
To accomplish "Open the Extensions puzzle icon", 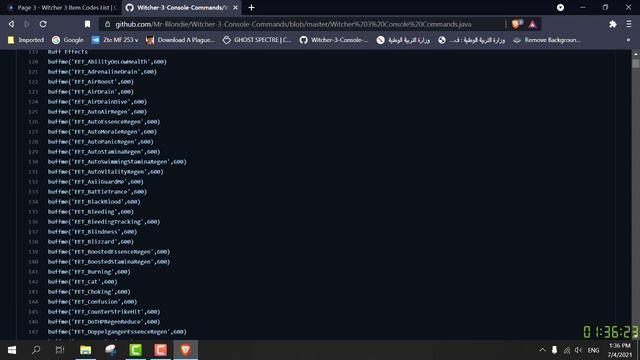I will (x=613, y=24).
